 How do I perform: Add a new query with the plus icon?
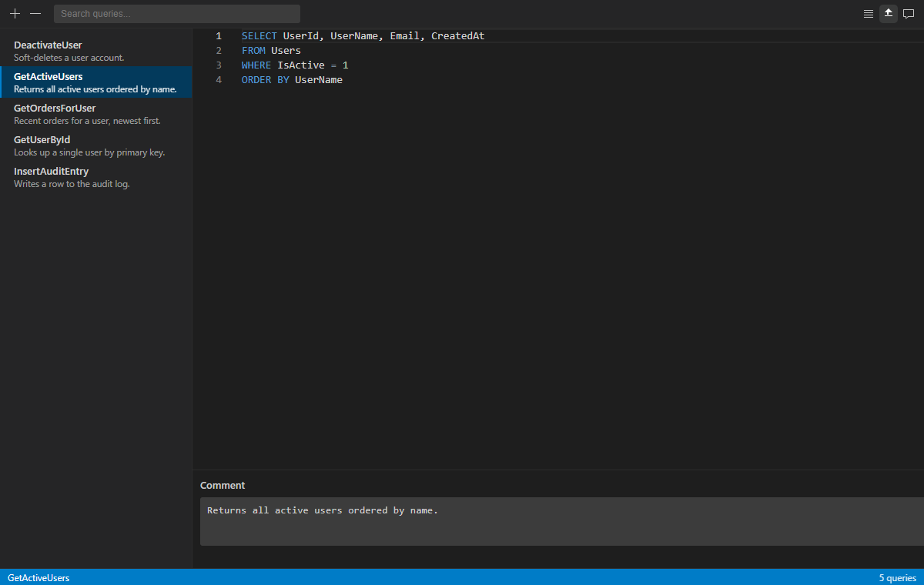(15, 14)
